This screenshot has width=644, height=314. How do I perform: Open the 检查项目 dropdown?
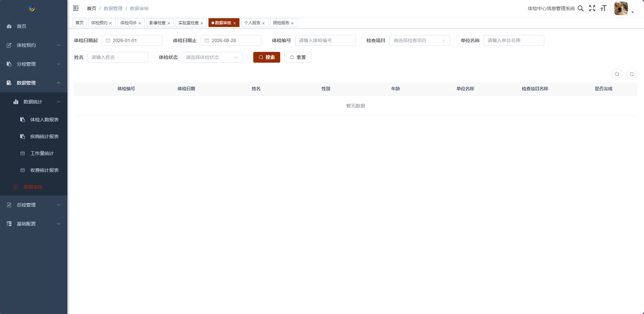(x=420, y=40)
